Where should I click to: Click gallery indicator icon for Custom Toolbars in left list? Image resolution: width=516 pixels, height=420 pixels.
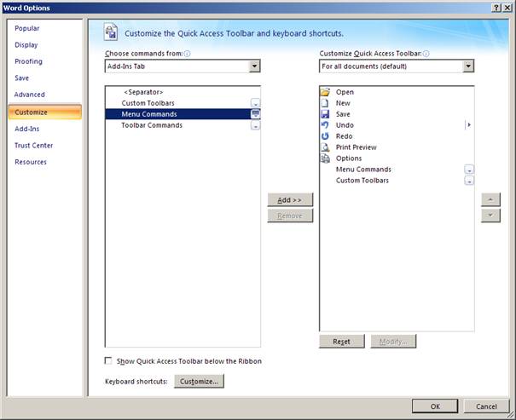[255, 103]
